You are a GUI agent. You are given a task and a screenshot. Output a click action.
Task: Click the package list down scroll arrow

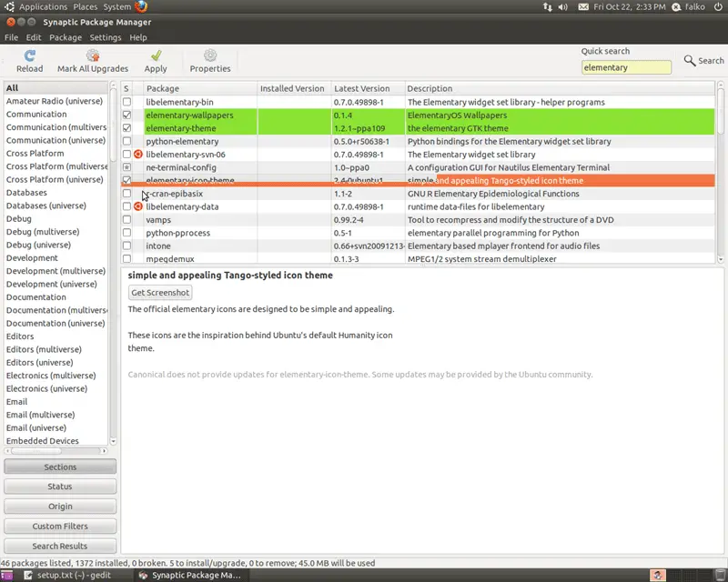click(x=721, y=259)
